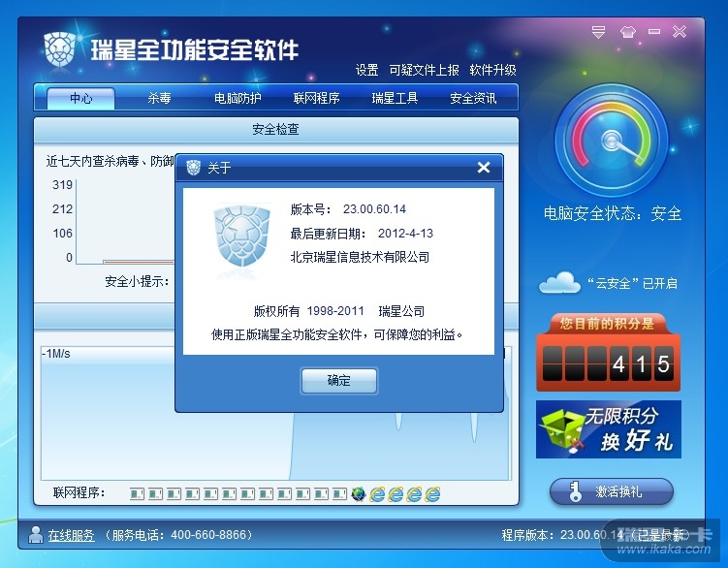Select the 安全资讯 tab
Viewport: 728px width, 568px height.
pyautogui.click(x=473, y=98)
